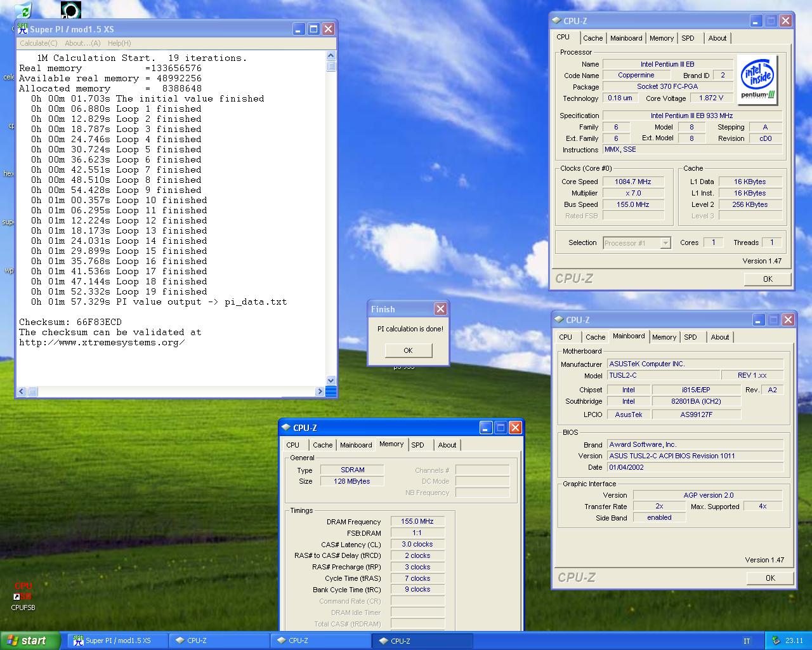Screen dimensions: 812x650
Task: Open the IT language indicator
Action: (747, 641)
